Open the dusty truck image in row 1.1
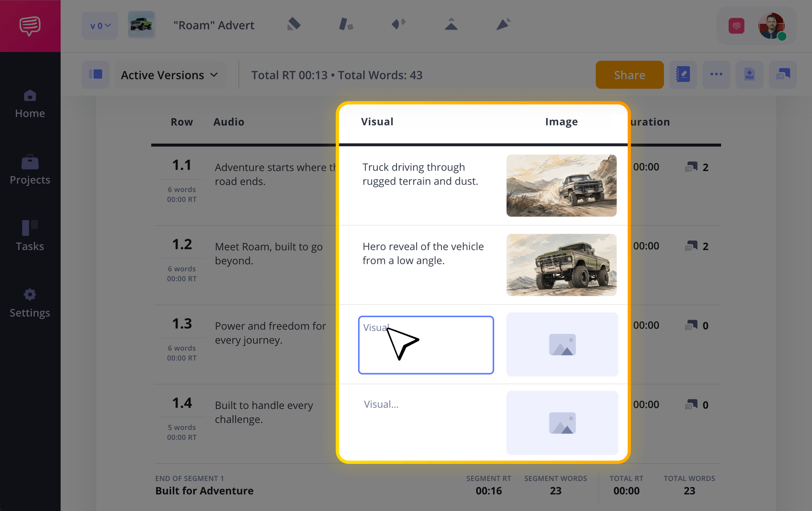812x511 pixels. [561, 185]
